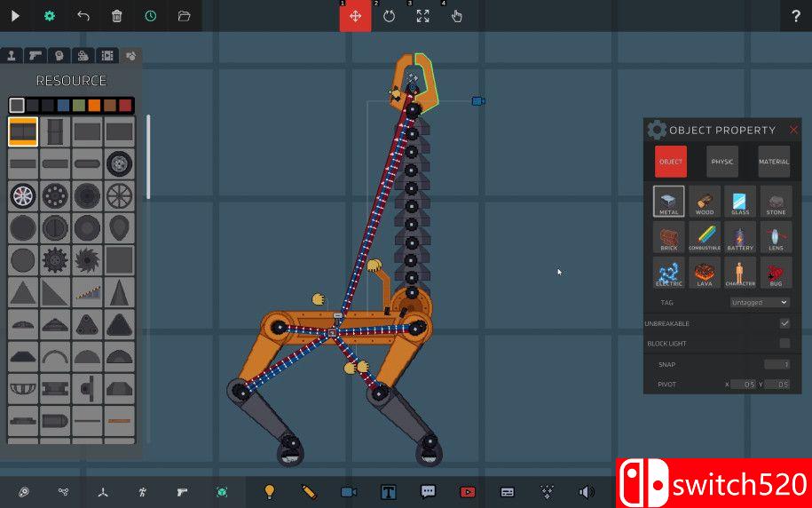This screenshot has height=508, width=812.
Task: Choose the Wood material type
Action: tap(705, 202)
